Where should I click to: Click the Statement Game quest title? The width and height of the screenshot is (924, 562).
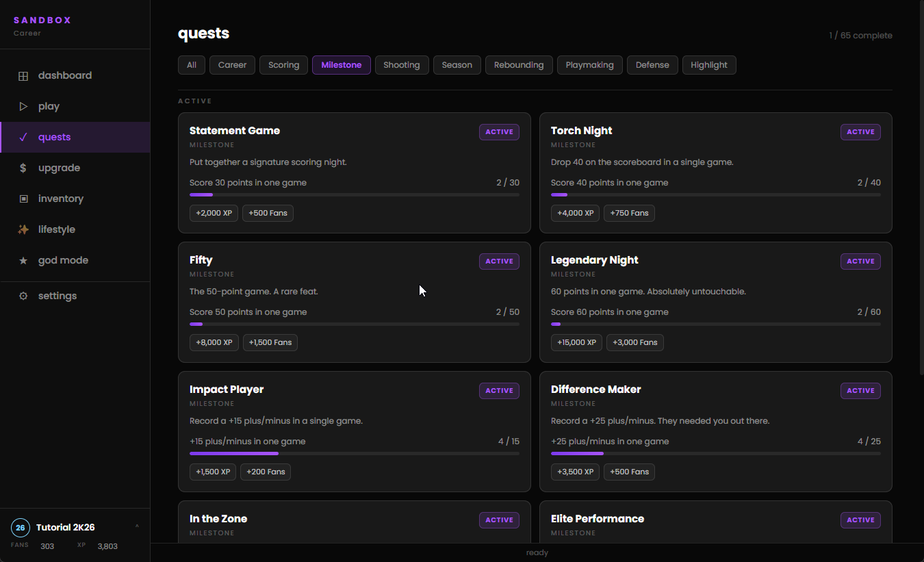pos(235,131)
